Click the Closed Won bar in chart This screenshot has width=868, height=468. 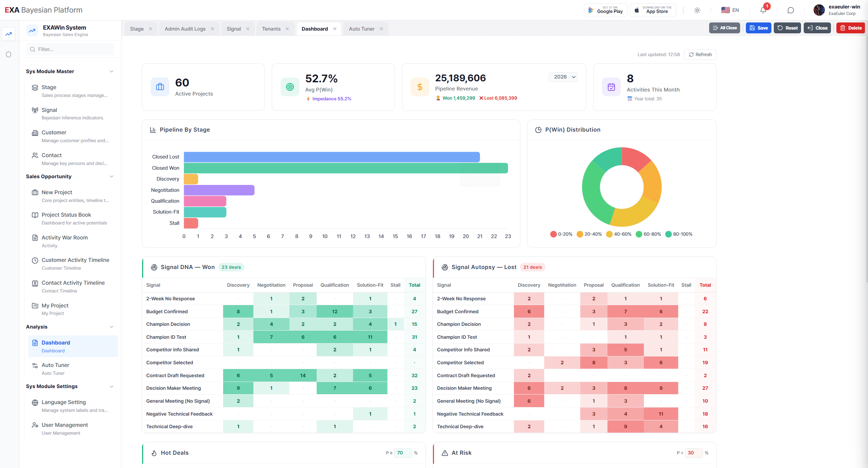[346, 168]
